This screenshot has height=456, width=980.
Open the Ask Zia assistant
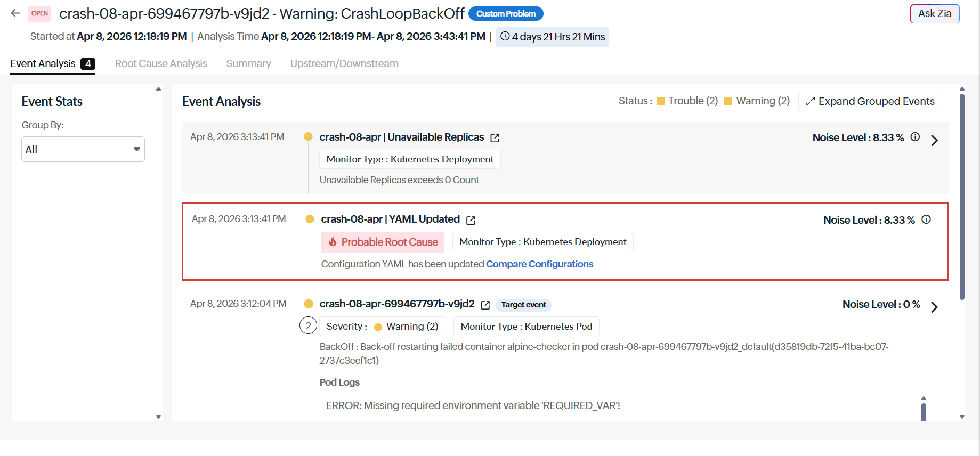(935, 14)
